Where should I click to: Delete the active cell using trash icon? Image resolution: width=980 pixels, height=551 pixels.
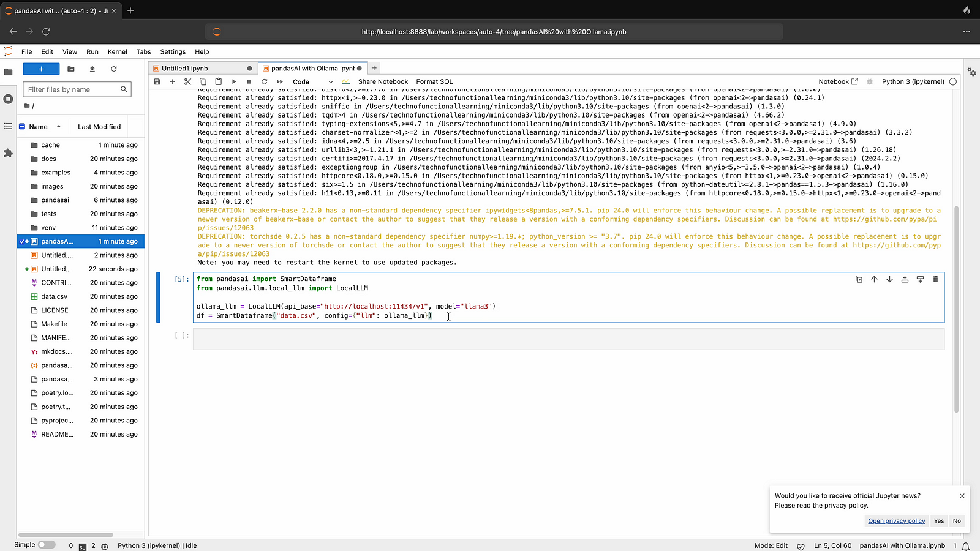point(935,279)
